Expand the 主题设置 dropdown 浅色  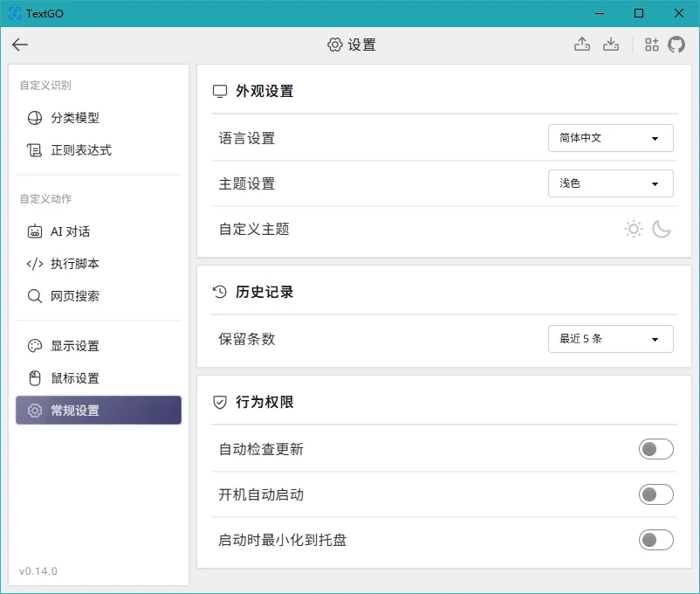point(610,183)
